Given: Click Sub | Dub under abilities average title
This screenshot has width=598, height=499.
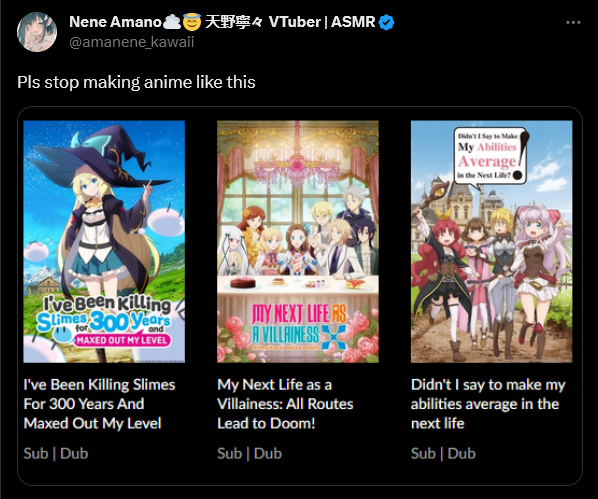Looking at the screenshot, I should click(x=443, y=454).
